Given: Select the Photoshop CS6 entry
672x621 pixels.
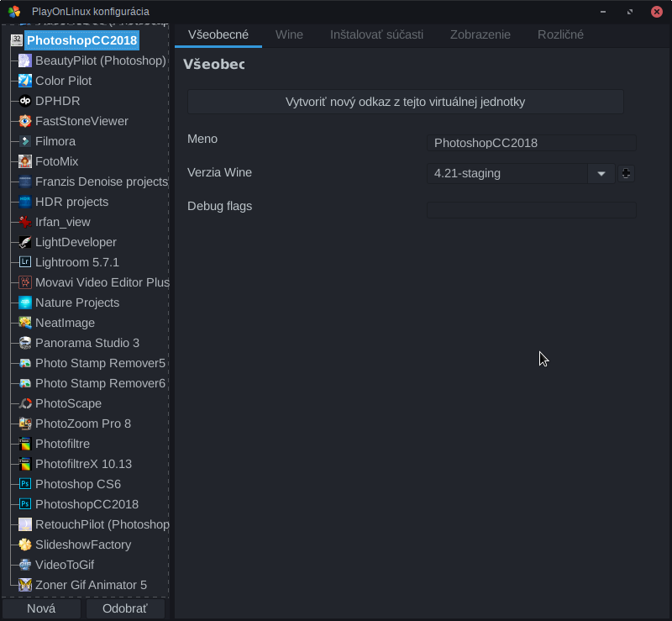Looking at the screenshot, I should (x=77, y=484).
